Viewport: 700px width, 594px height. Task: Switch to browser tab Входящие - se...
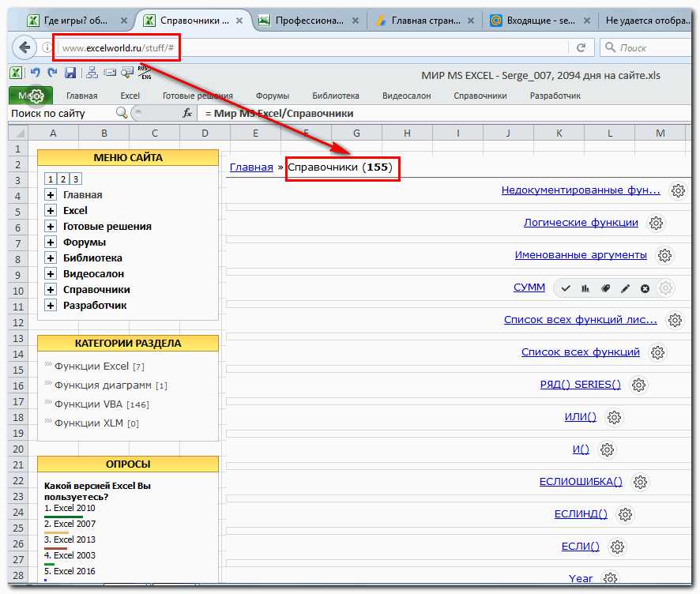click(540, 21)
